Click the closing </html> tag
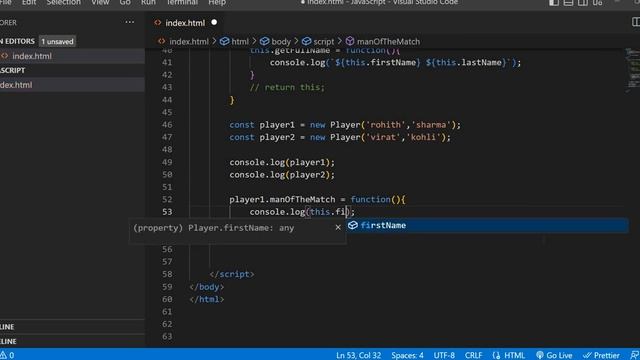 tap(206, 299)
